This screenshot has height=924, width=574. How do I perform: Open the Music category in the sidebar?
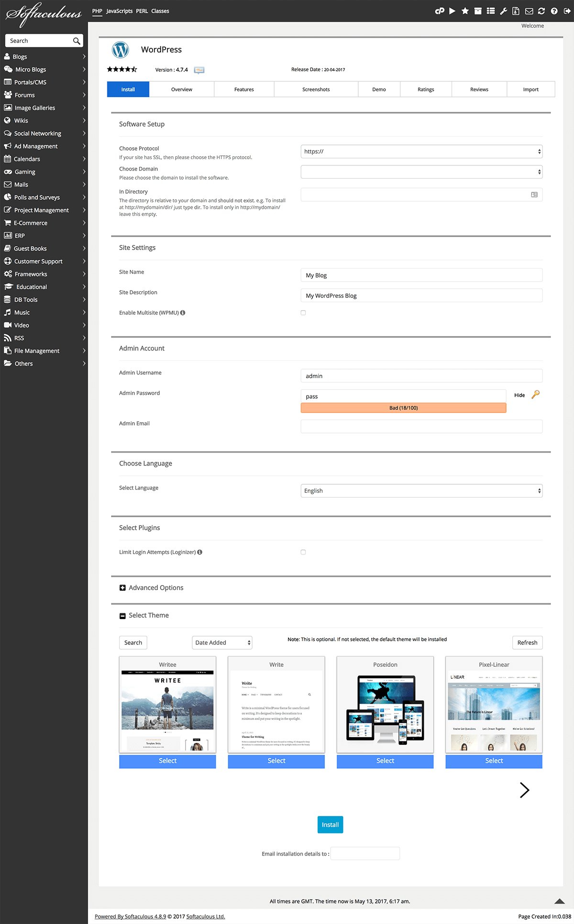coord(44,312)
